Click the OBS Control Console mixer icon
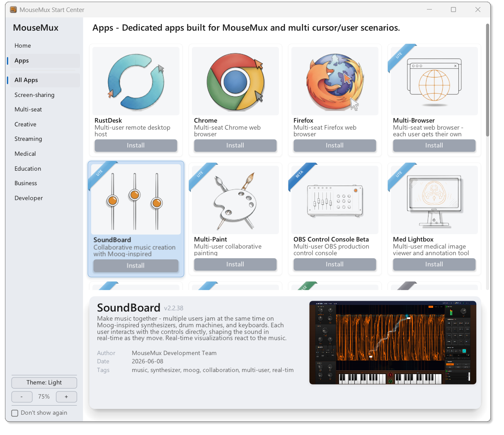 pyautogui.click(x=335, y=201)
